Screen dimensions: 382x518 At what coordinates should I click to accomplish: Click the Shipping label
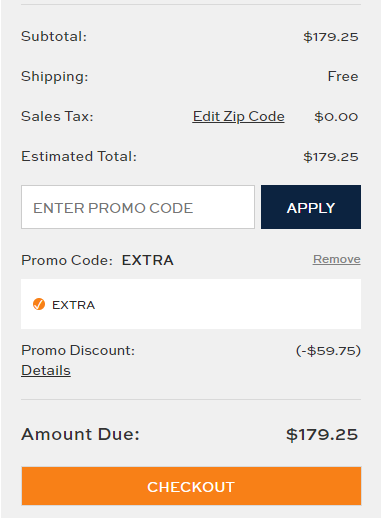pos(55,77)
